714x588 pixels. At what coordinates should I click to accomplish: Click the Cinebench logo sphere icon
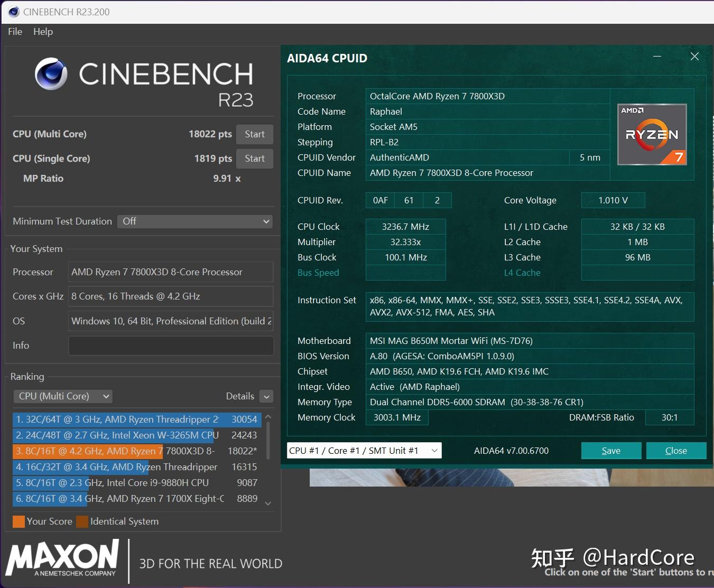click(51, 74)
